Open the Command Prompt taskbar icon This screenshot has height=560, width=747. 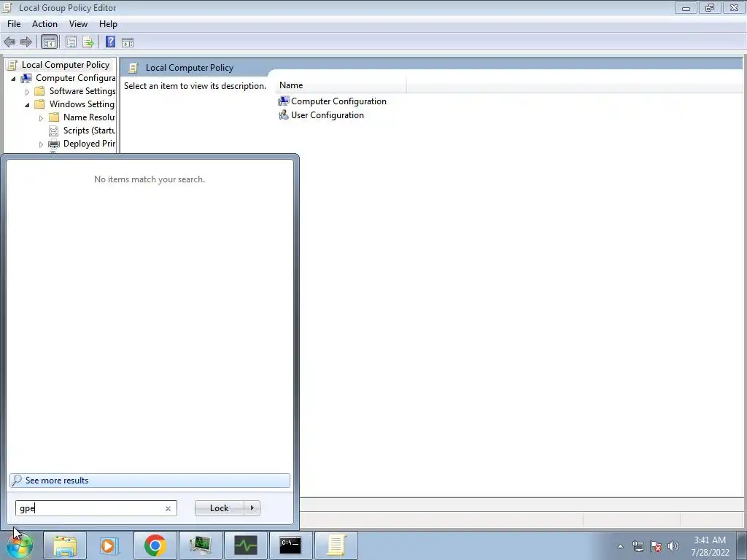point(290,545)
